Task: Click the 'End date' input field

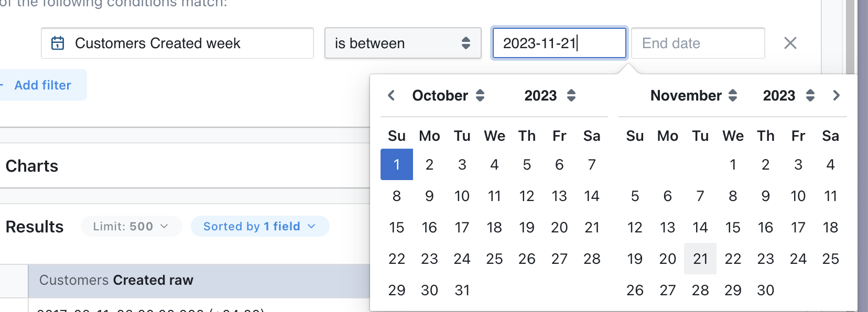Action: coord(697,43)
